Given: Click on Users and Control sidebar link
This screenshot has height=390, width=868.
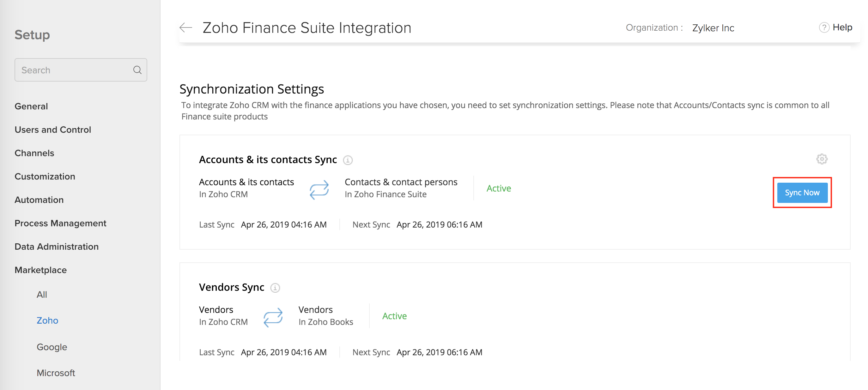Looking at the screenshot, I should coord(53,129).
